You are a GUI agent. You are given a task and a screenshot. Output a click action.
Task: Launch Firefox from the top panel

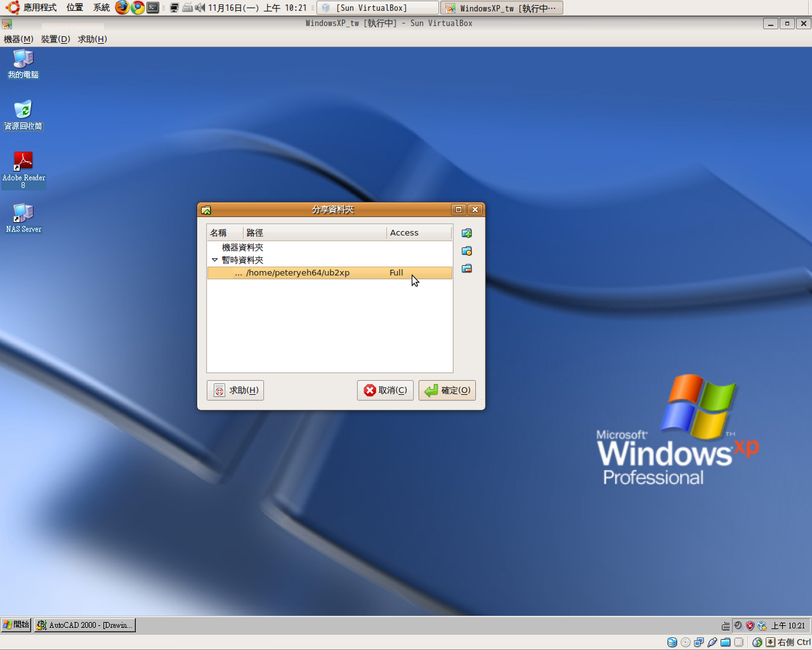click(x=122, y=8)
